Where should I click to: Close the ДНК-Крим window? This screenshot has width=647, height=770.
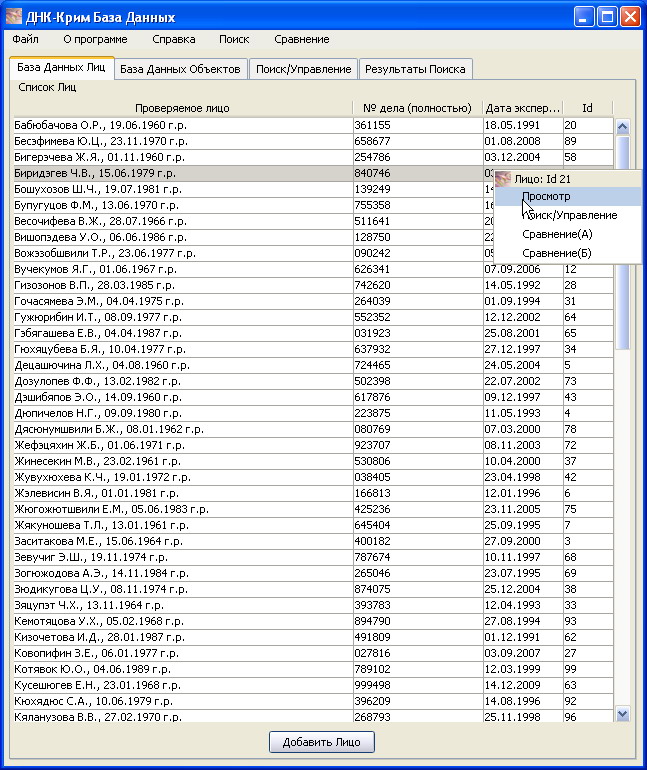630,17
